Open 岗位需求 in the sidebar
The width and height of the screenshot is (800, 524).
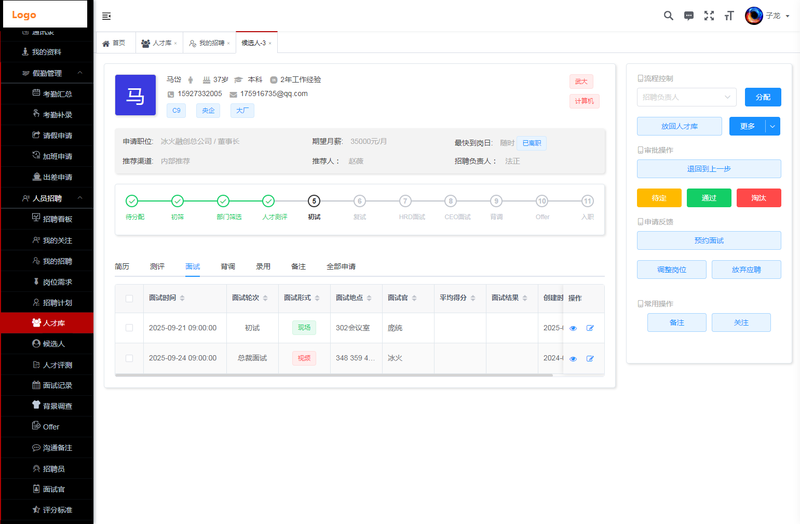[x=47, y=282]
